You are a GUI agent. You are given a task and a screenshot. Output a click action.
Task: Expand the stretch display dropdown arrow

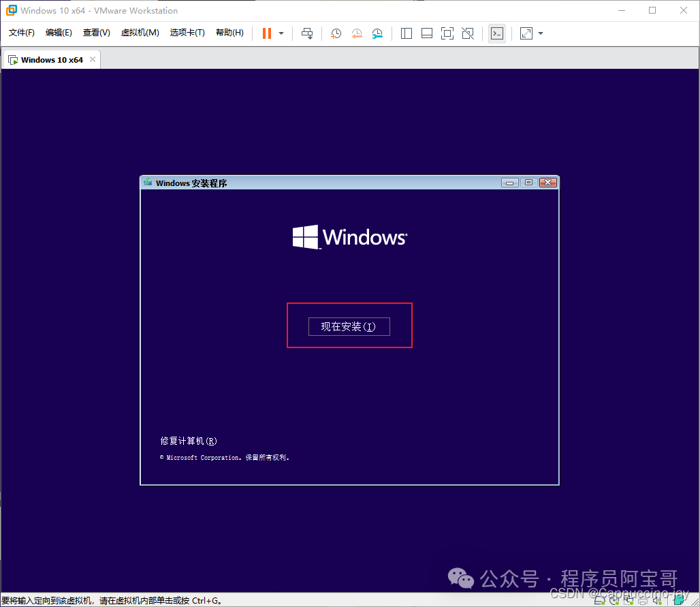pos(541,33)
